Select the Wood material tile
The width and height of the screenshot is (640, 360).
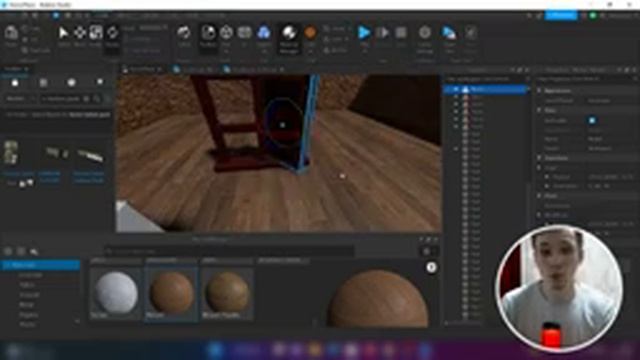pyautogui.click(x=172, y=294)
